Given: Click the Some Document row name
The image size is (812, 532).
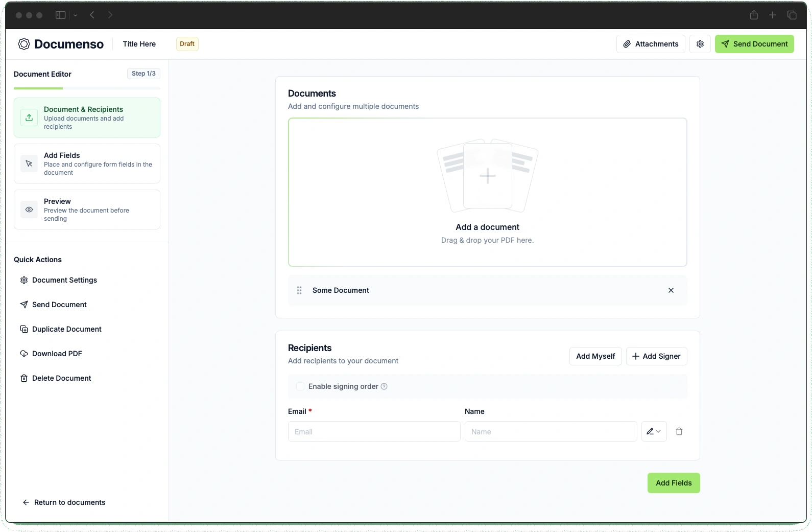Looking at the screenshot, I should click(x=341, y=290).
